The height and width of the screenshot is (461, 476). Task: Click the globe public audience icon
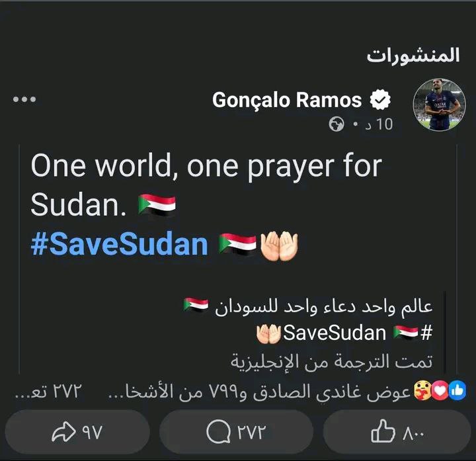click(337, 124)
